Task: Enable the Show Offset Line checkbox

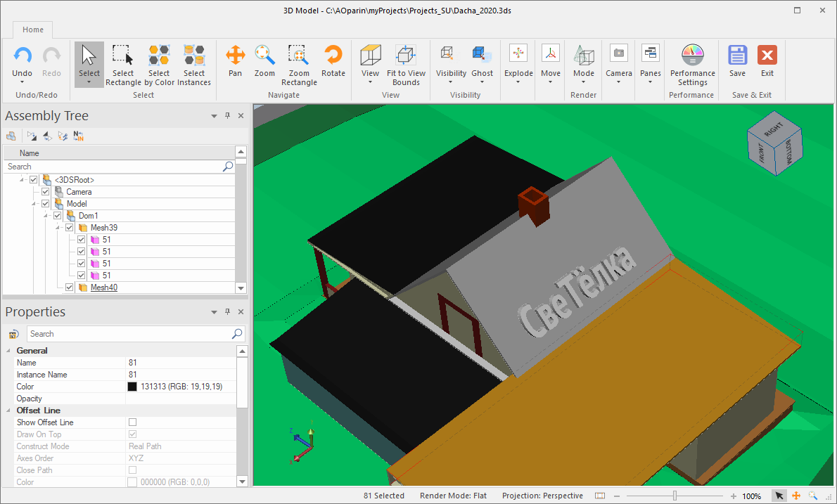Action: click(x=132, y=422)
